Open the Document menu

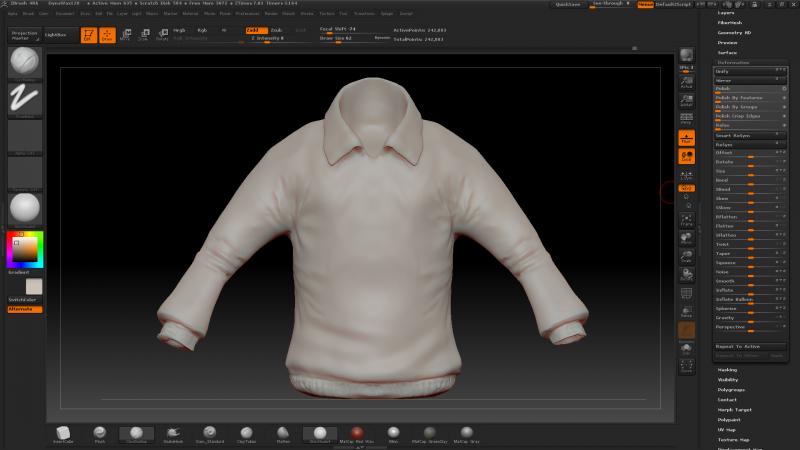coord(65,14)
